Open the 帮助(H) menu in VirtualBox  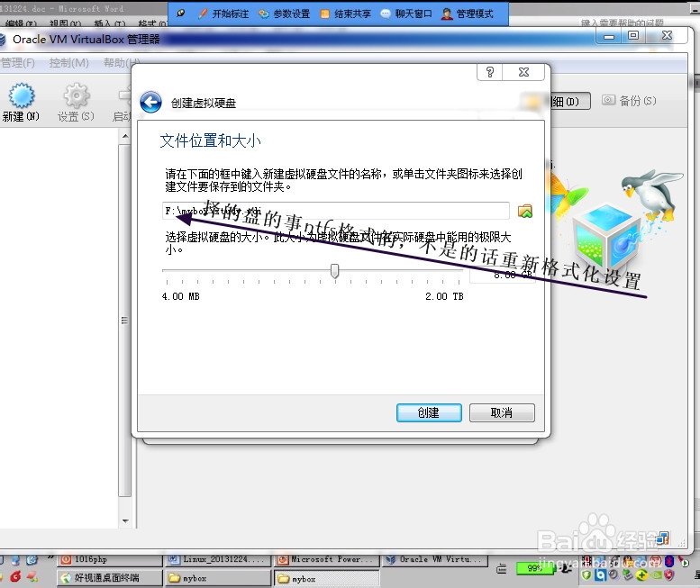[x=120, y=63]
